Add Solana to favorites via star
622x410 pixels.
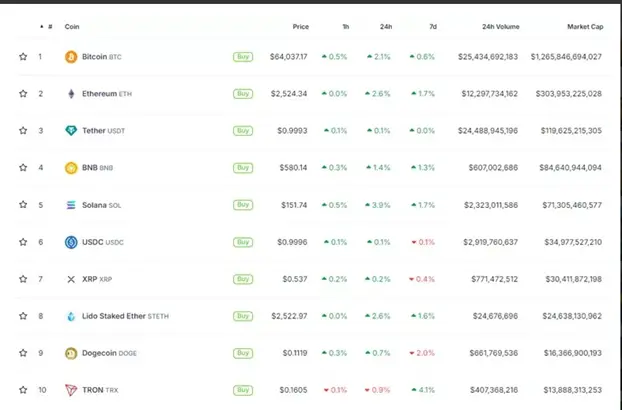[x=23, y=205]
